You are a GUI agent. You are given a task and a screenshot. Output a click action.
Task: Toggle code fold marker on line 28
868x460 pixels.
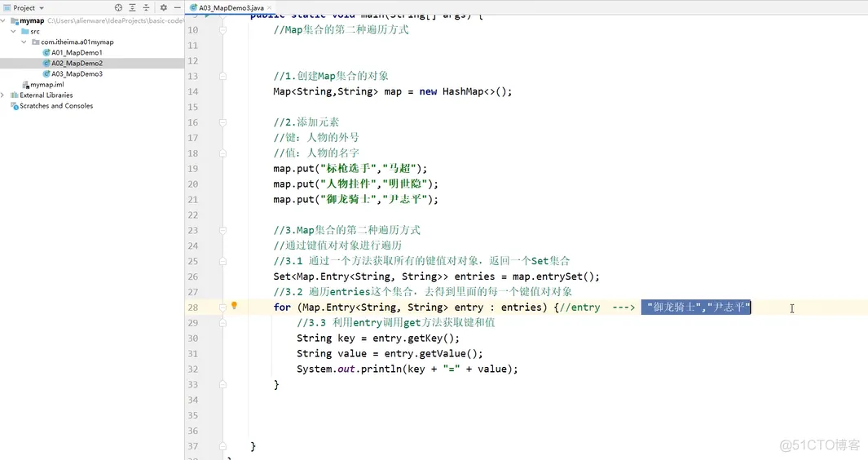(223, 307)
